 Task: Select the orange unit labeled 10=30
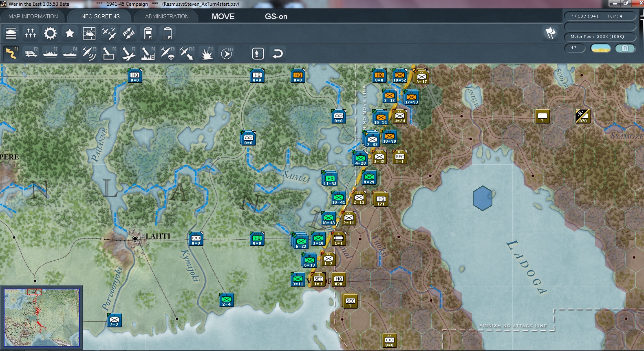(389, 137)
